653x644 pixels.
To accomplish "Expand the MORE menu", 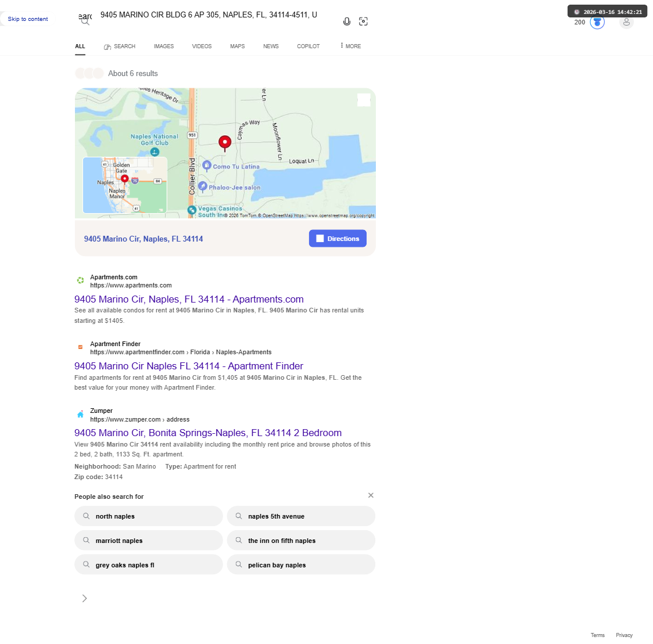I will click(x=351, y=46).
